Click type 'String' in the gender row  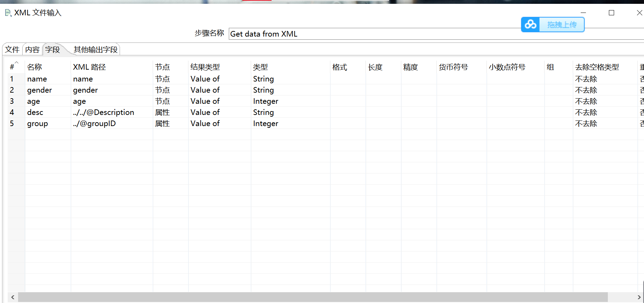264,90
